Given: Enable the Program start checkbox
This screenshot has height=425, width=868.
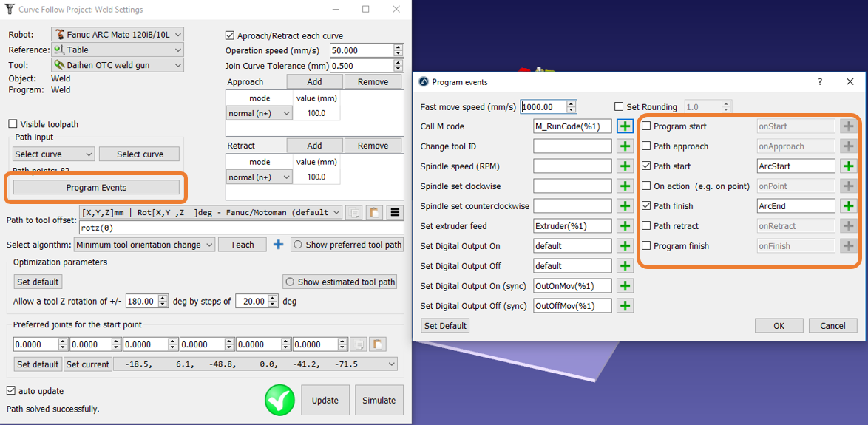Looking at the screenshot, I should pos(646,126).
